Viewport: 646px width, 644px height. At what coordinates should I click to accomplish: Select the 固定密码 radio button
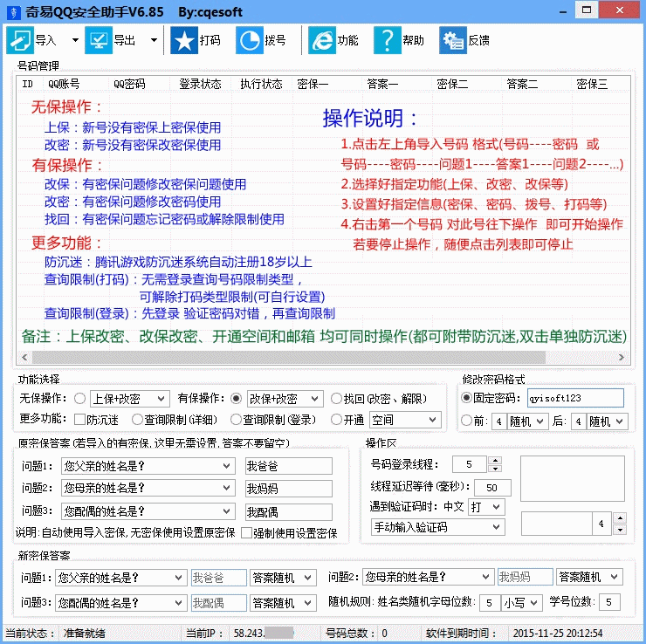click(466, 399)
